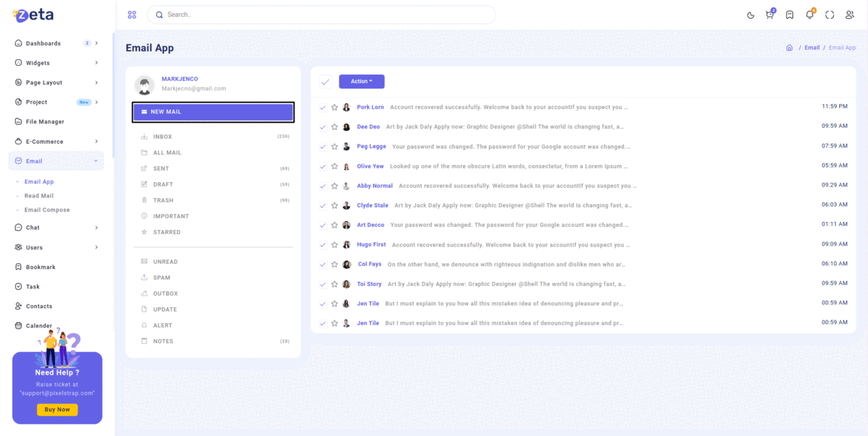The height and width of the screenshot is (436, 868).
Task: Check the Dee Deo email checkbox
Action: (x=323, y=127)
